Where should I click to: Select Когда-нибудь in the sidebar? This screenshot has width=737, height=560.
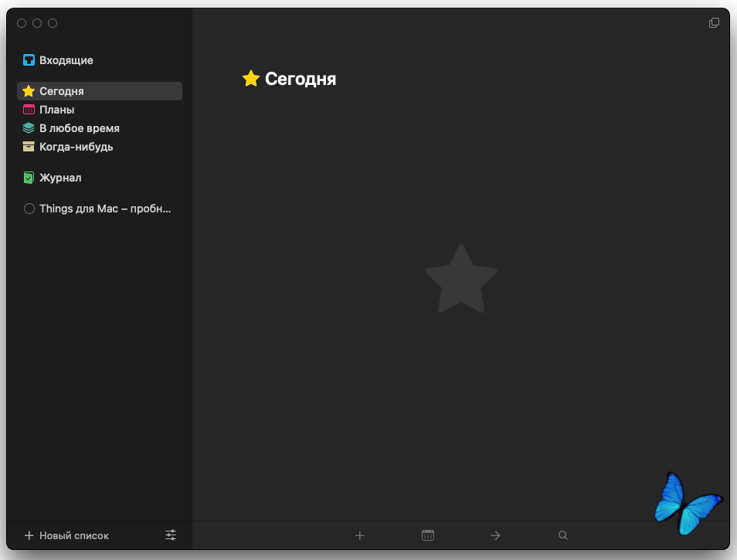pyautogui.click(x=76, y=147)
